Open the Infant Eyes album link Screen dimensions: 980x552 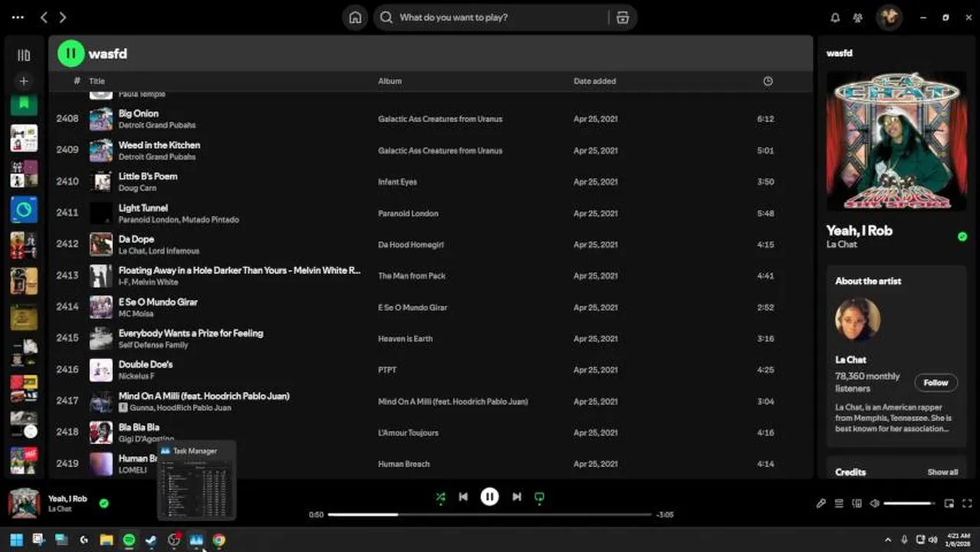click(x=397, y=182)
